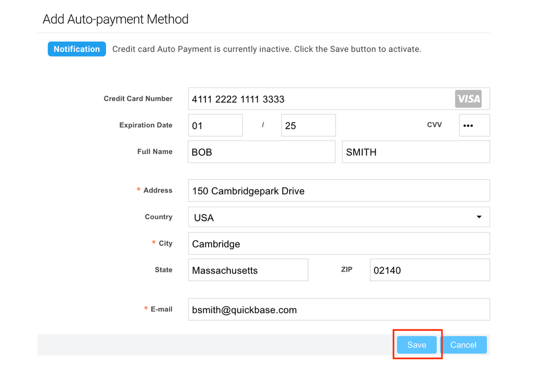Open the Country dropdown arrow
This screenshot has width=540, height=392.
coord(479,217)
